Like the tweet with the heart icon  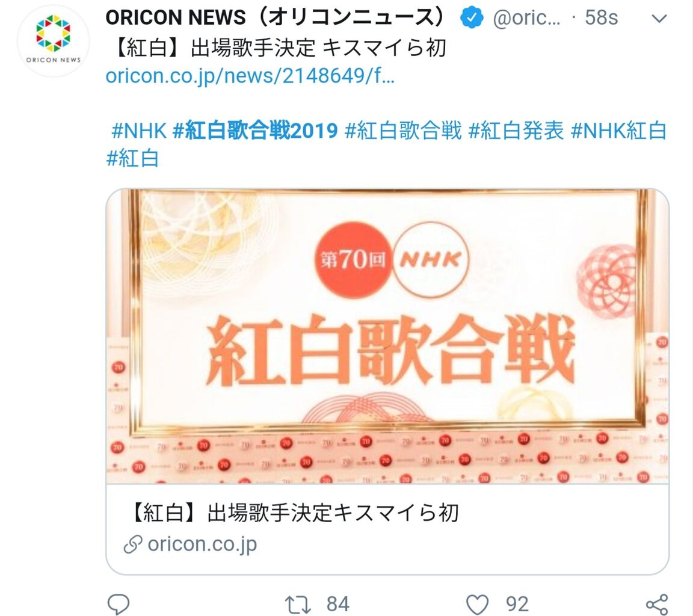(477, 605)
